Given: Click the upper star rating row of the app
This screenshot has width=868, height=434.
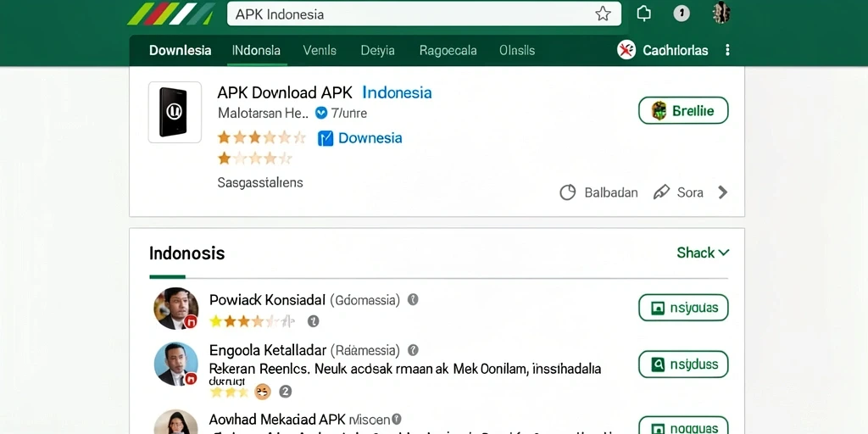Looking at the screenshot, I should [261, 137].
